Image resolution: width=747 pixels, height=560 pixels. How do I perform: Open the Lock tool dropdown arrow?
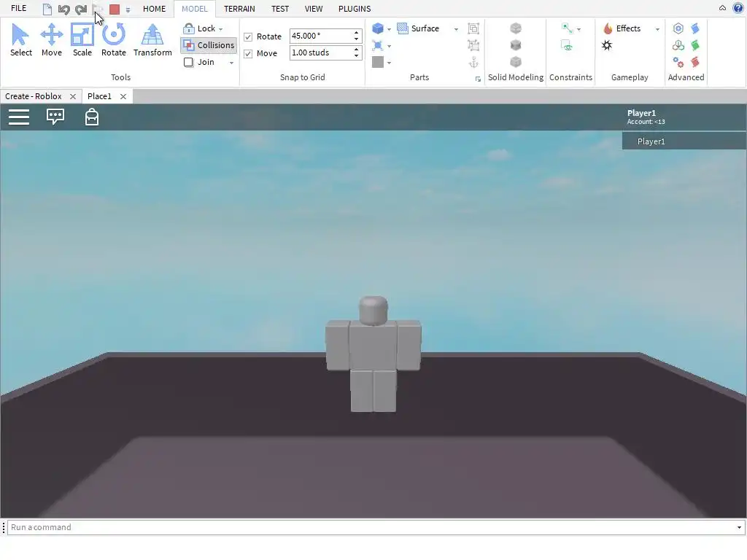pos(220,29)
